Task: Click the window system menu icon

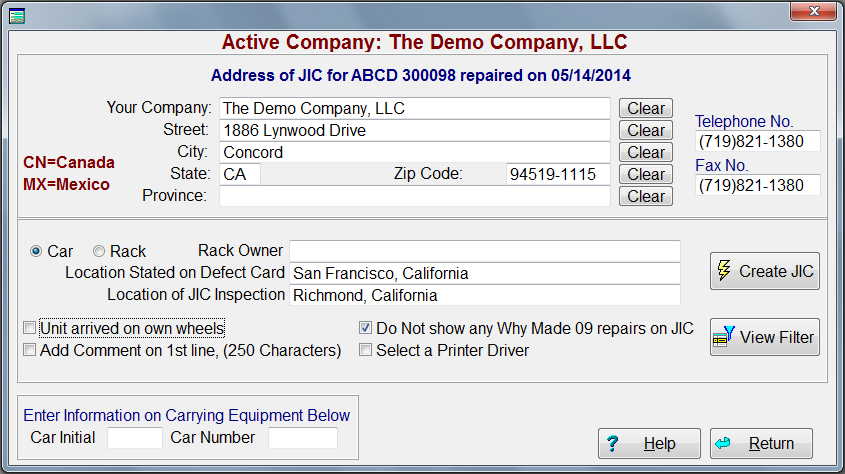Action: click(17, 12)
